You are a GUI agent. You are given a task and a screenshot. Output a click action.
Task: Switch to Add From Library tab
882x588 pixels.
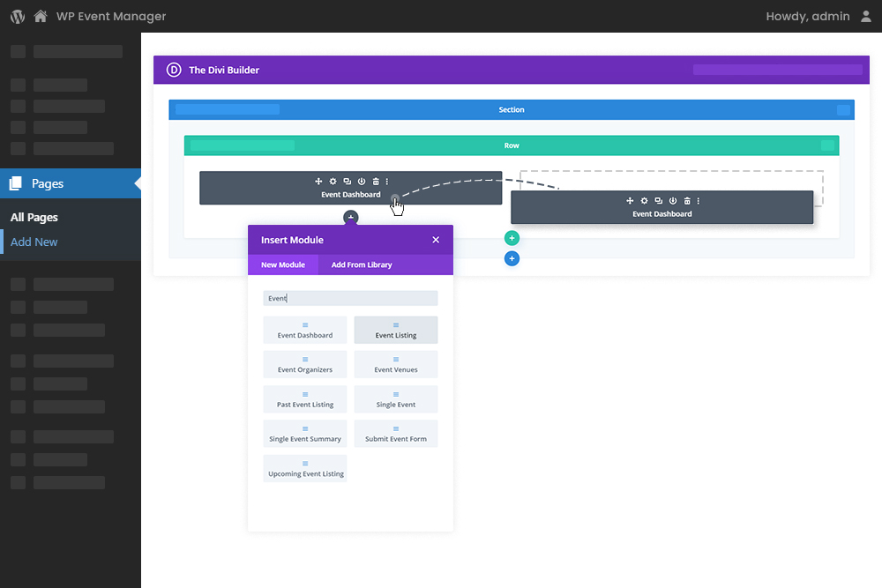(x=362, y=264)
